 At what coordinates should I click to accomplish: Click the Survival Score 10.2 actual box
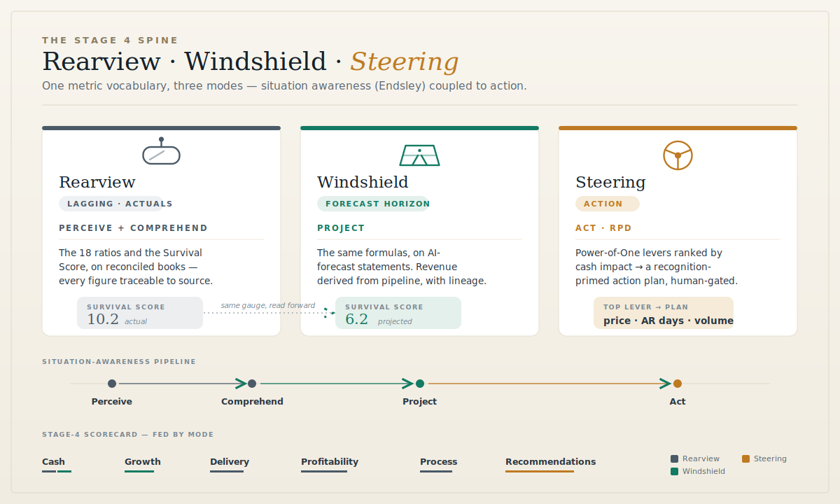tap(140, 313)
